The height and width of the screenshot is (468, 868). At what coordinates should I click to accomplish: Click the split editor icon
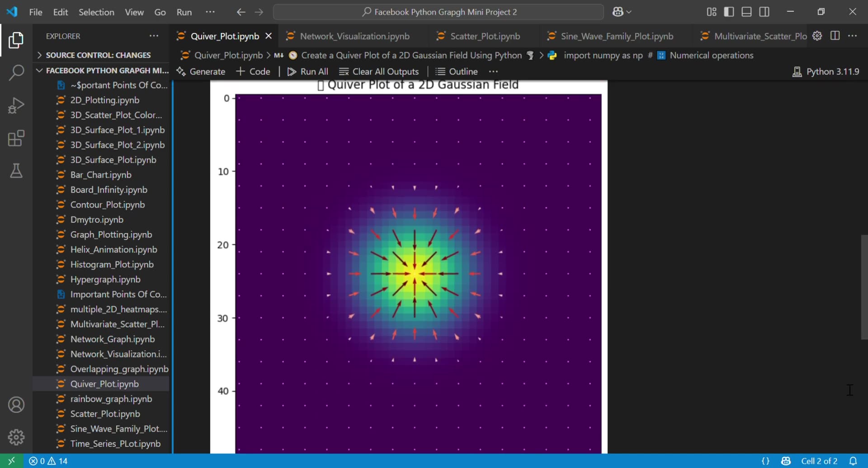tap(835, 36)
